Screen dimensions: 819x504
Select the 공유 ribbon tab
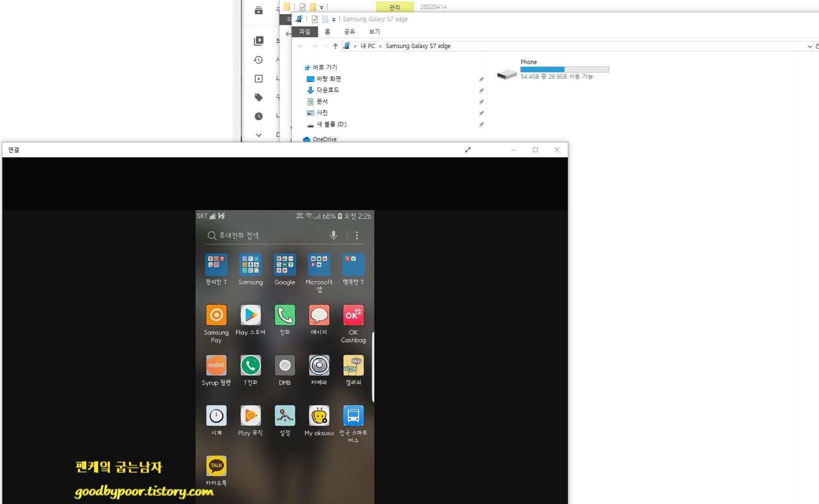coord(349,32)
